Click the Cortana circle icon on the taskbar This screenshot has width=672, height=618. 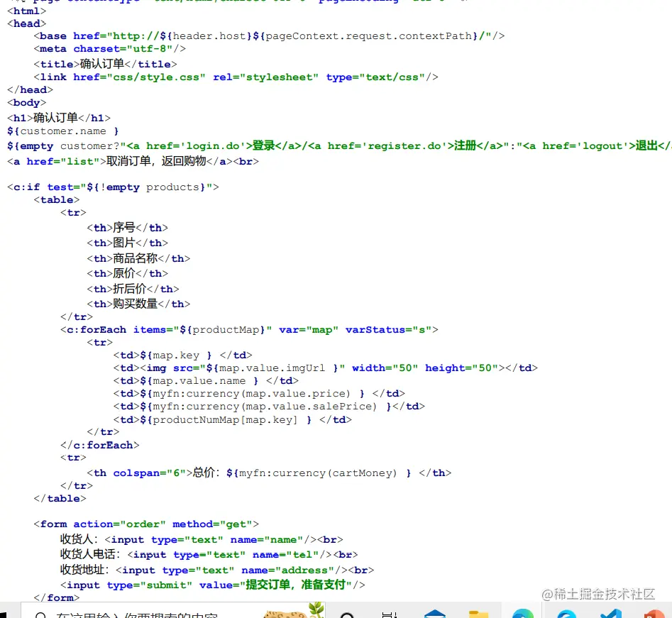tap(347, 614)
